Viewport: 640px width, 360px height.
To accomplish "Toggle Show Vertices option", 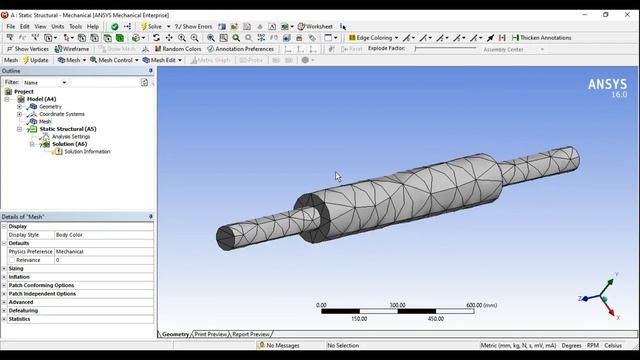I will point(28,49).
